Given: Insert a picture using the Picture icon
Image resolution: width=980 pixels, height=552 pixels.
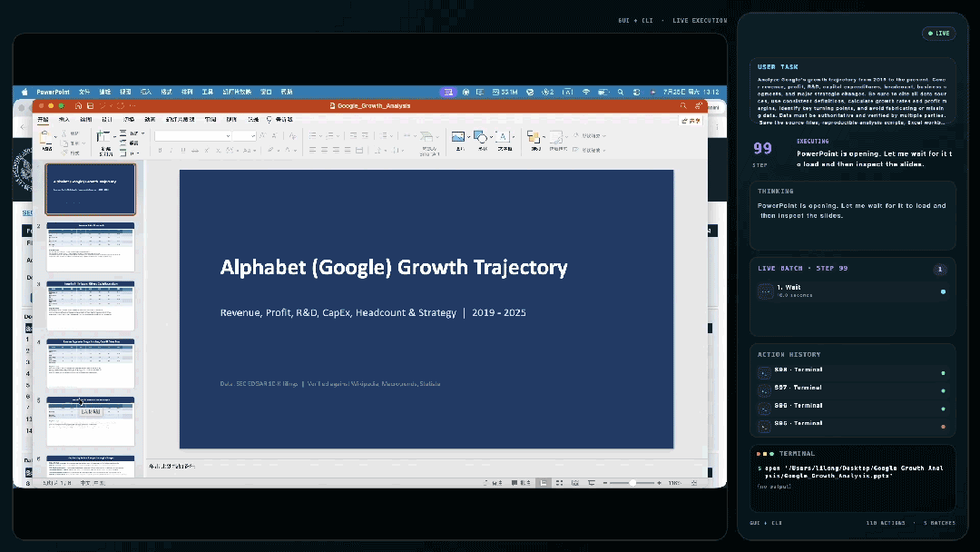Looking at the screenshot, I should [x=458, y=136].
